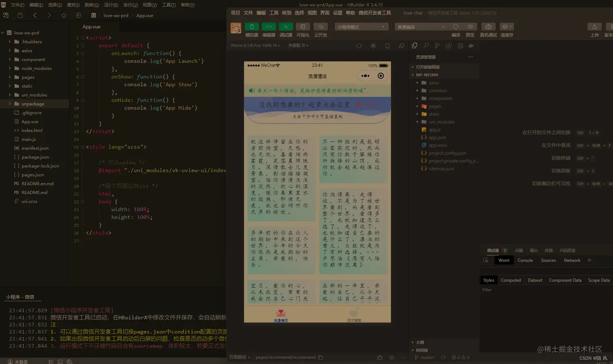Open app.json in DevTools explorer
This screenshot has width=613, height=364.
[437, 137]
